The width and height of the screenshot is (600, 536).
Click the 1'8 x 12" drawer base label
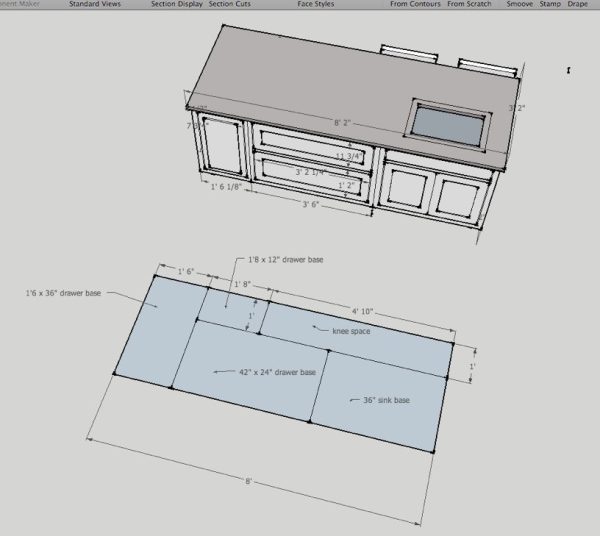pos(285,259)
